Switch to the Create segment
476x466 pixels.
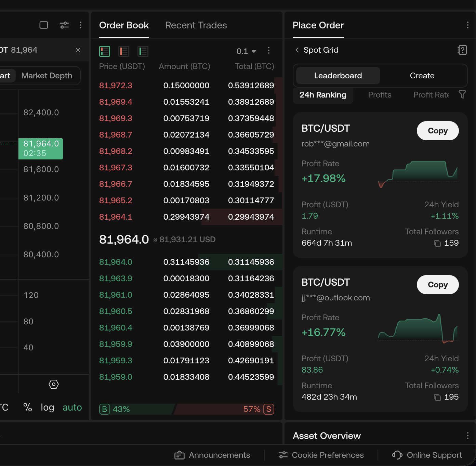pos(422,76)
